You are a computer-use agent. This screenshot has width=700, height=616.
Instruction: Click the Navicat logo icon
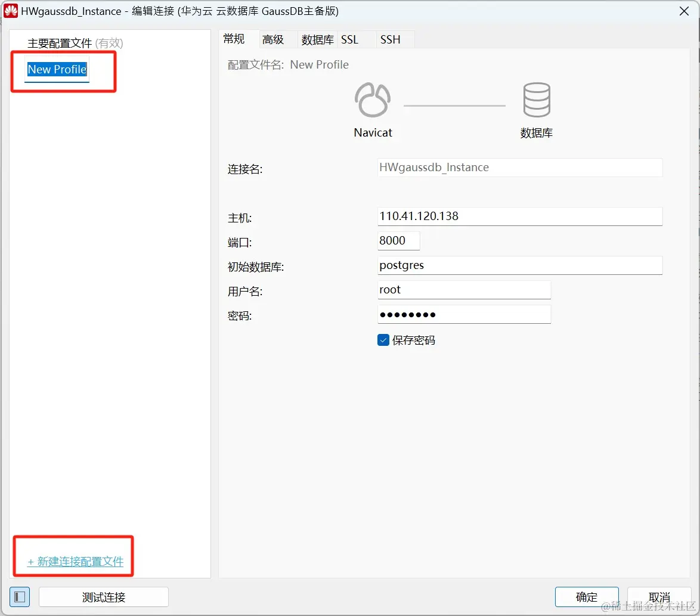(373, 100)
